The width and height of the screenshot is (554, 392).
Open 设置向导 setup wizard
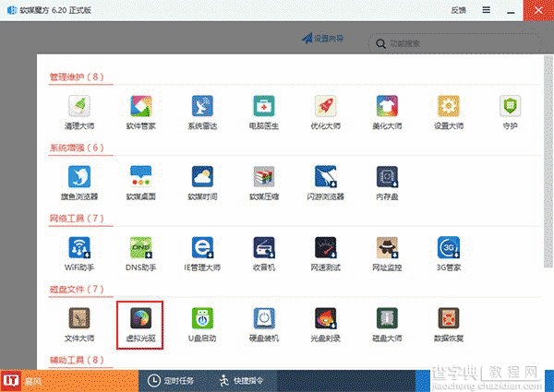coord(322,38)
